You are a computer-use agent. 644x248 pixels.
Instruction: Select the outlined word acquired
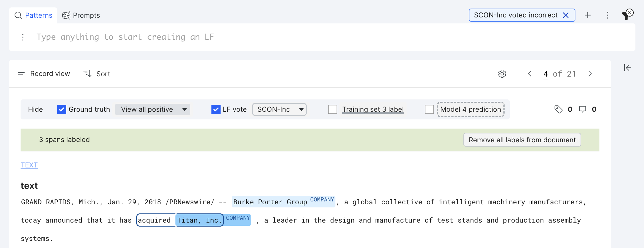[154, 220]
